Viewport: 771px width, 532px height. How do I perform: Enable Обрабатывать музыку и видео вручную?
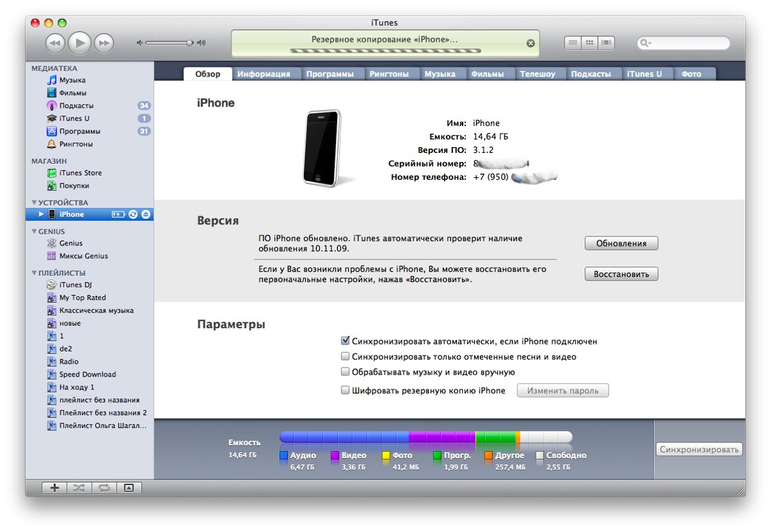click(x=346, y=372)
